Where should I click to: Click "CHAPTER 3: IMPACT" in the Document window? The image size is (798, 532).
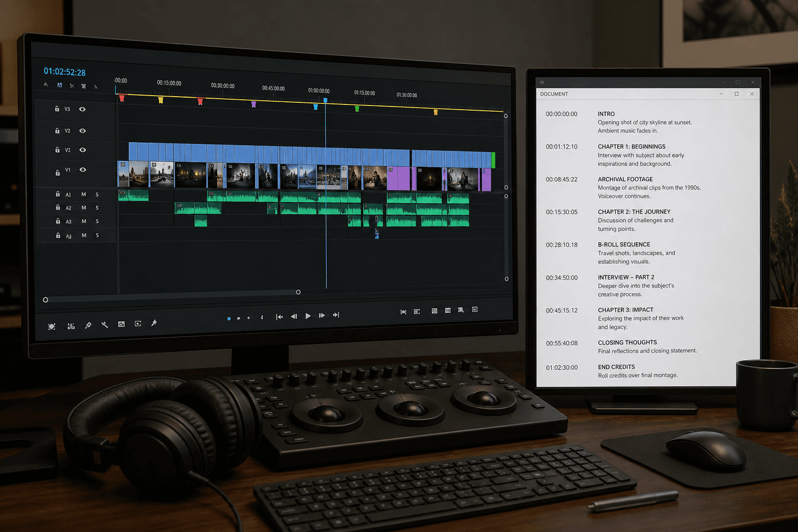pyautogui.click(x=626, y=310)
